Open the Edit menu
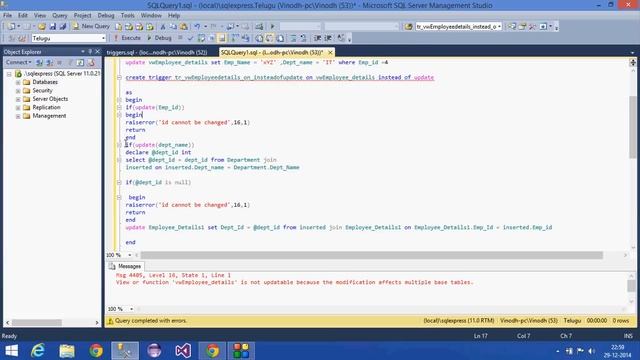Viewport: 640px width, 360px height. (22, 16)
